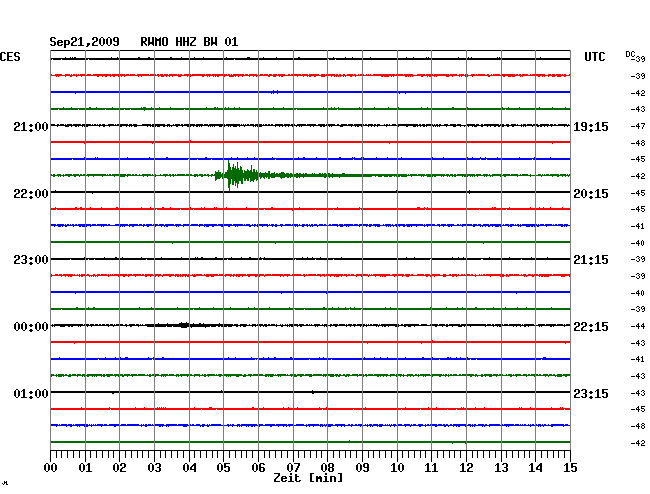Click minute tick label 08 on the axis
Screen dimensions: 650x494
pyautogui.click(x=327, y=468)
